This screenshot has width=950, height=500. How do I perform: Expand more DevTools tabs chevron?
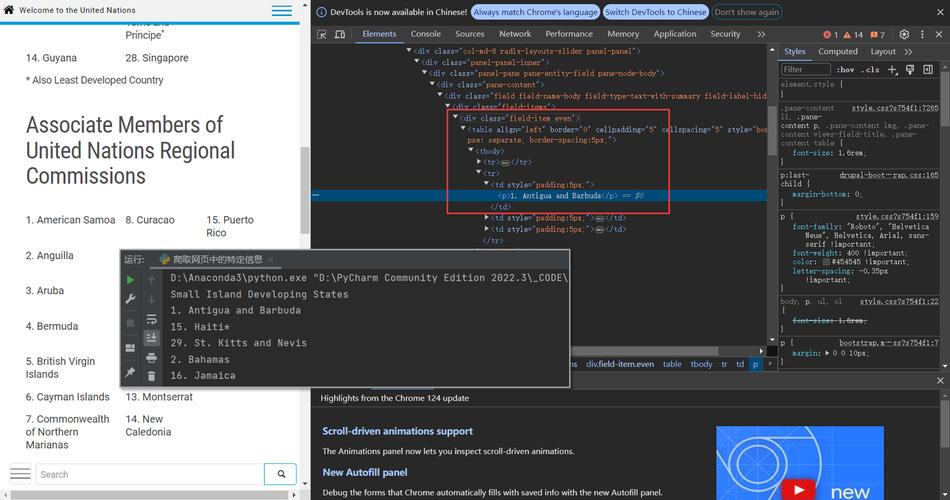(761, 34)
